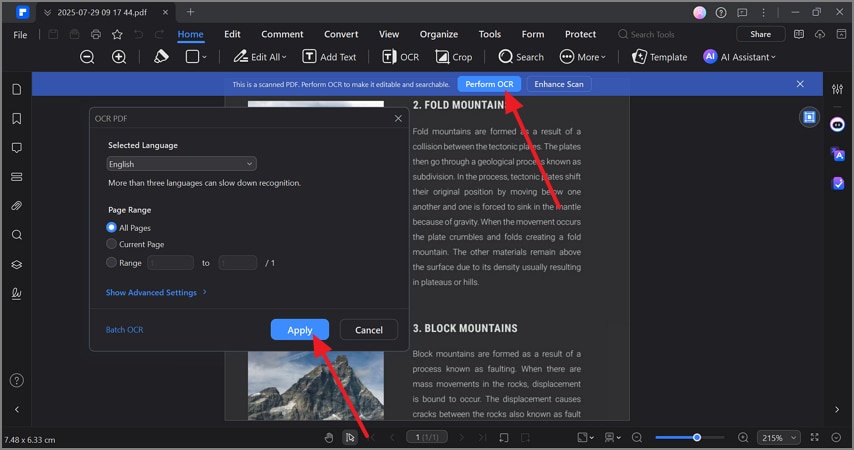Click the help icon in left sidebar
Viewport: 854px width, 450px height.
pos(17,380)
